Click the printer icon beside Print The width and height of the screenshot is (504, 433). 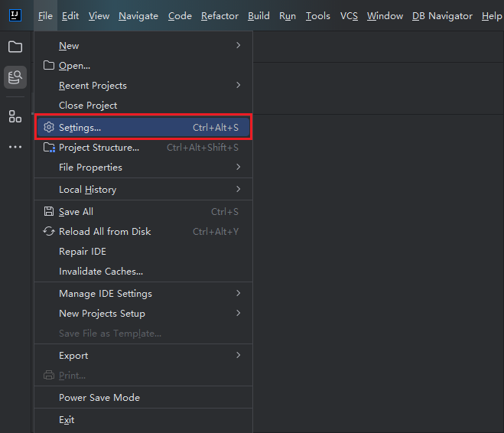coord(49,375)
